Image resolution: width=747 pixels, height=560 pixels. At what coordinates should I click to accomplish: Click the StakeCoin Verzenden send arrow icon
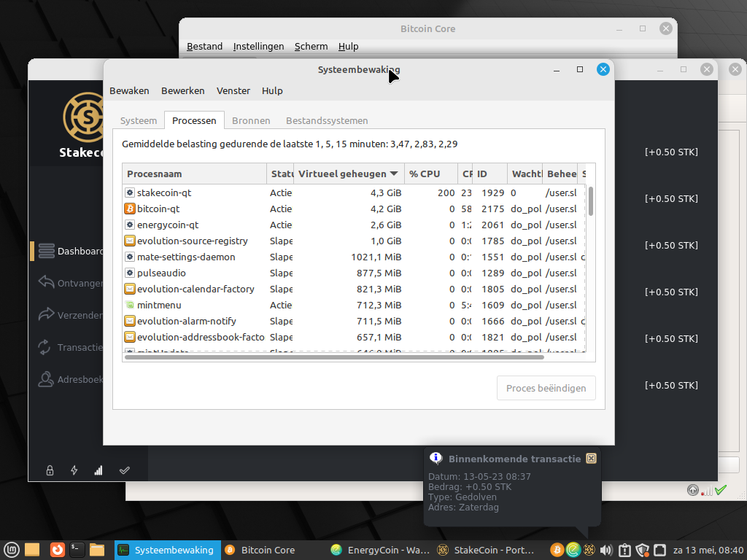46,315
